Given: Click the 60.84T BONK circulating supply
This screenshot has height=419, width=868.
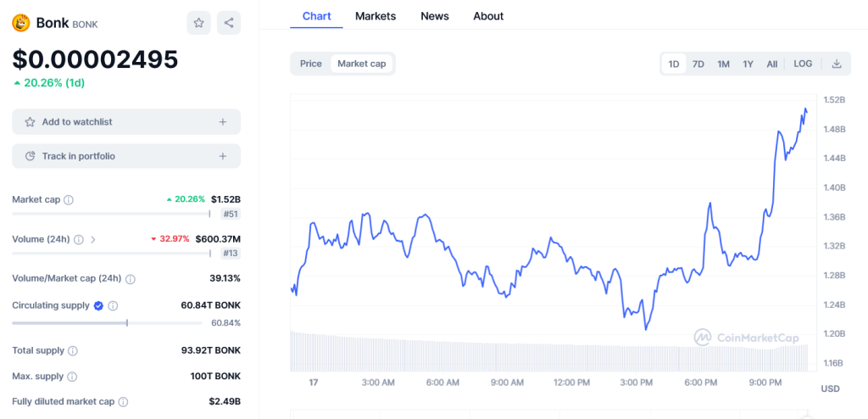Looking at the screenshot, I should [211, 305].
